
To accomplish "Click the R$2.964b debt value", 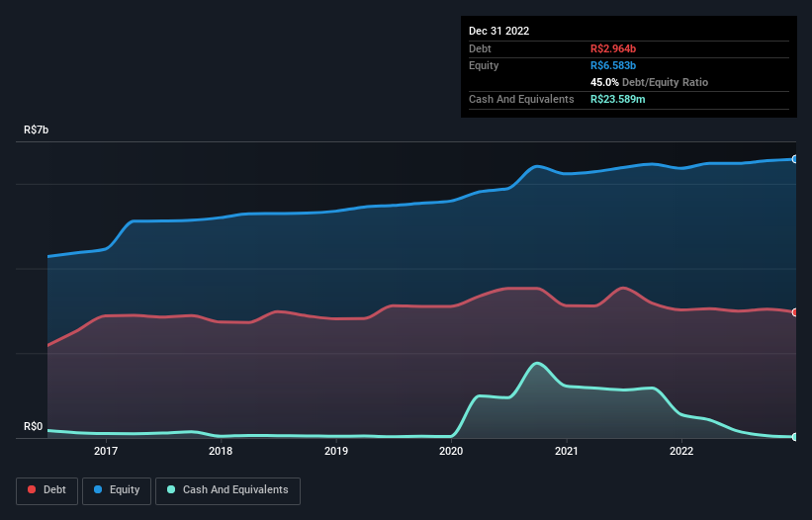I will pyautogui.click(x=613, y=48).
